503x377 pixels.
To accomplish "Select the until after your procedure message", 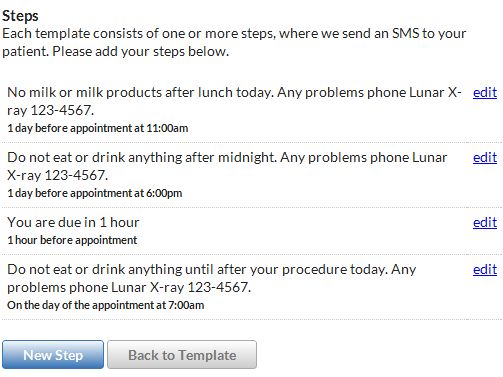I will pyautogui.click(x=212, y=278).
